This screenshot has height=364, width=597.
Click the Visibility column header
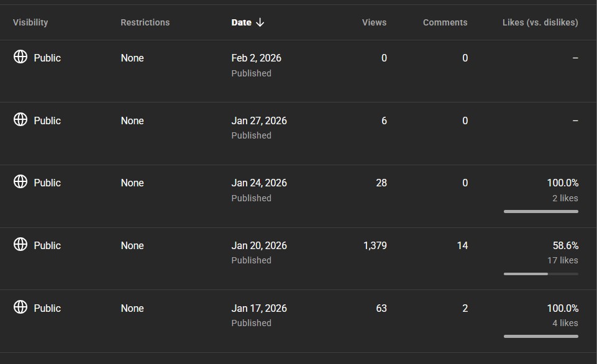pyautogui.click(x=30, y=22)
